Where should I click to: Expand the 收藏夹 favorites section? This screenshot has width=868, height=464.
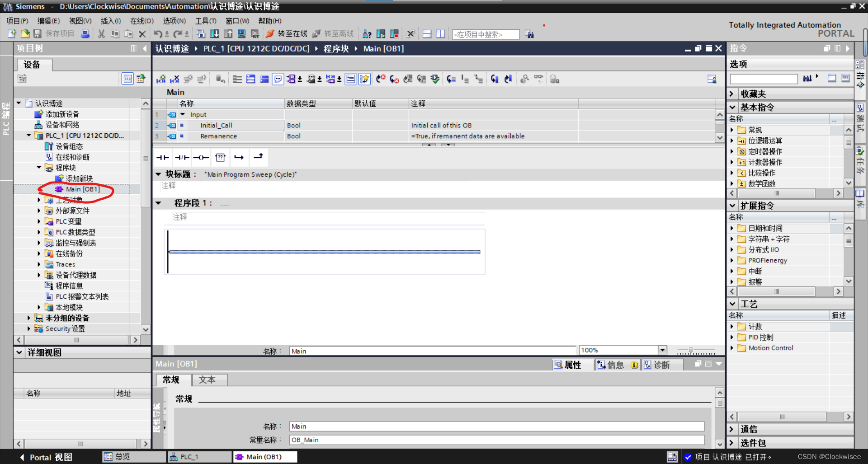tap(732, 94)
